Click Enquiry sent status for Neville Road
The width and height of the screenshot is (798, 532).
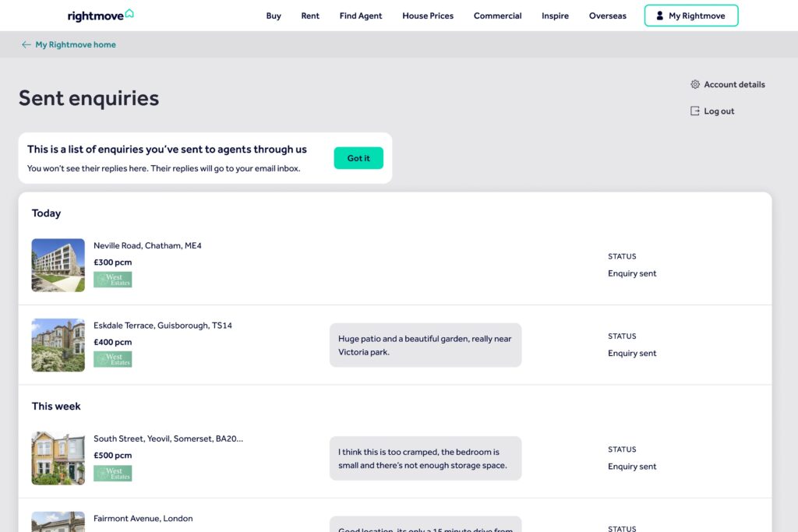click(632, 273)
